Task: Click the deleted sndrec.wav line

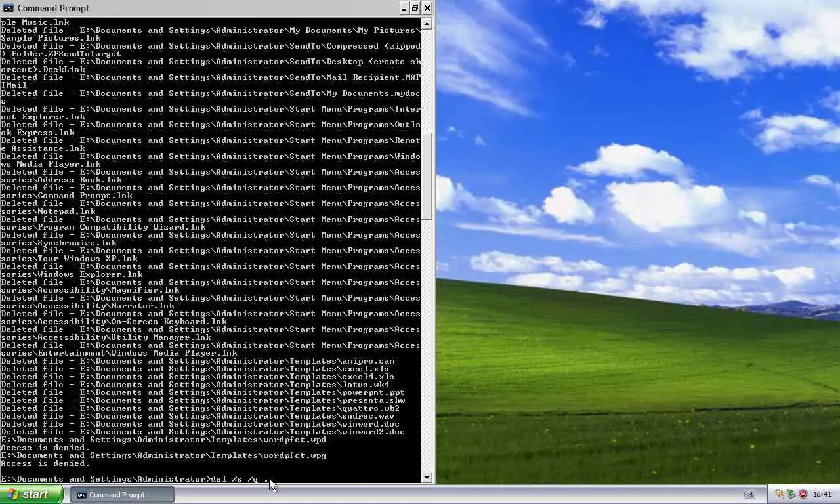Action: tap(198, 416)
